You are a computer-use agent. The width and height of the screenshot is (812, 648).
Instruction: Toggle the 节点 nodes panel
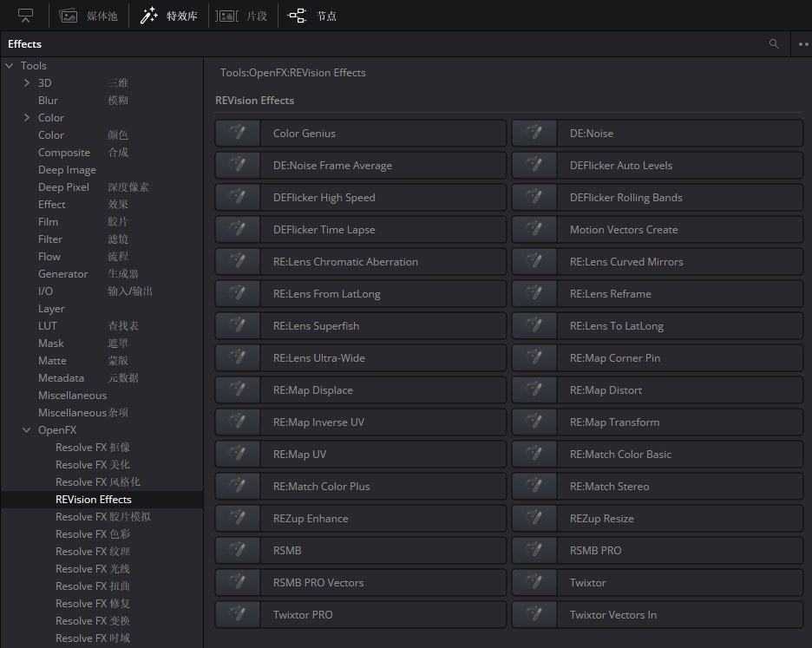(x=311, y=16)
